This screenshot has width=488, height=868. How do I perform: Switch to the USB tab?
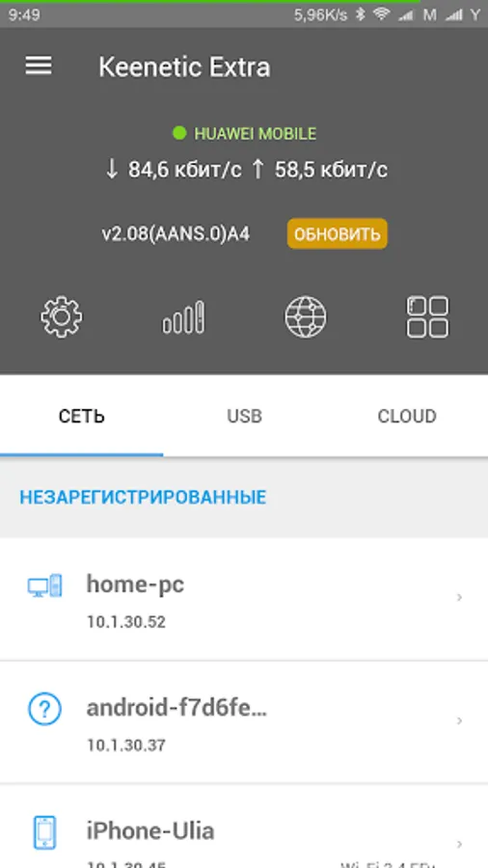244,416
